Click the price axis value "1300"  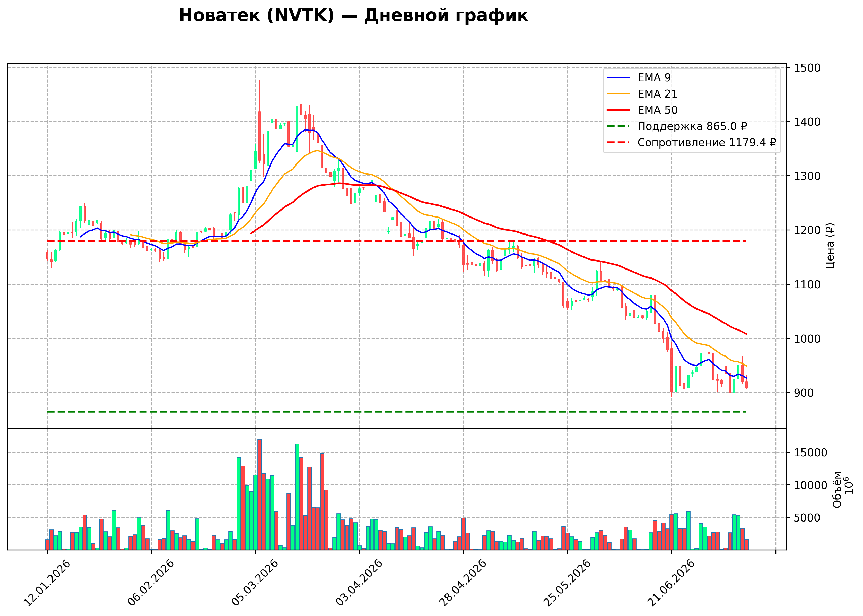pos(807,176)
